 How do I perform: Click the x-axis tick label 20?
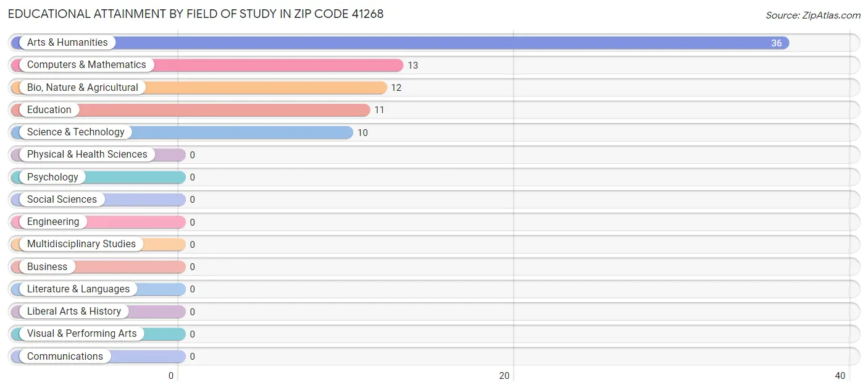coord(504,376)
